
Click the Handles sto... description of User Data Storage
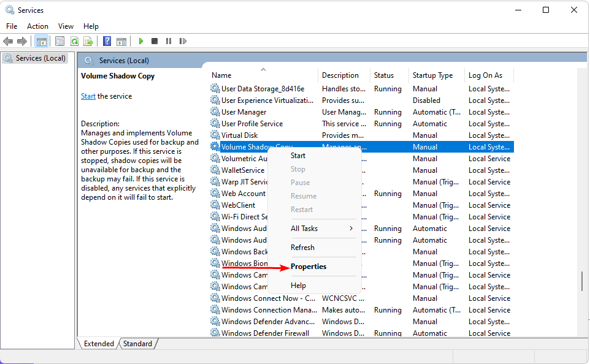coord(343,89)
